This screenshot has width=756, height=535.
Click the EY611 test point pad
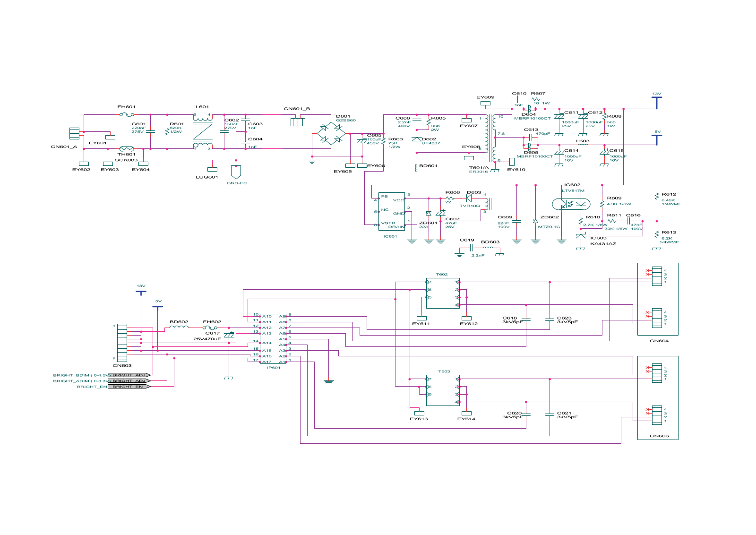[x=421, y=318]
